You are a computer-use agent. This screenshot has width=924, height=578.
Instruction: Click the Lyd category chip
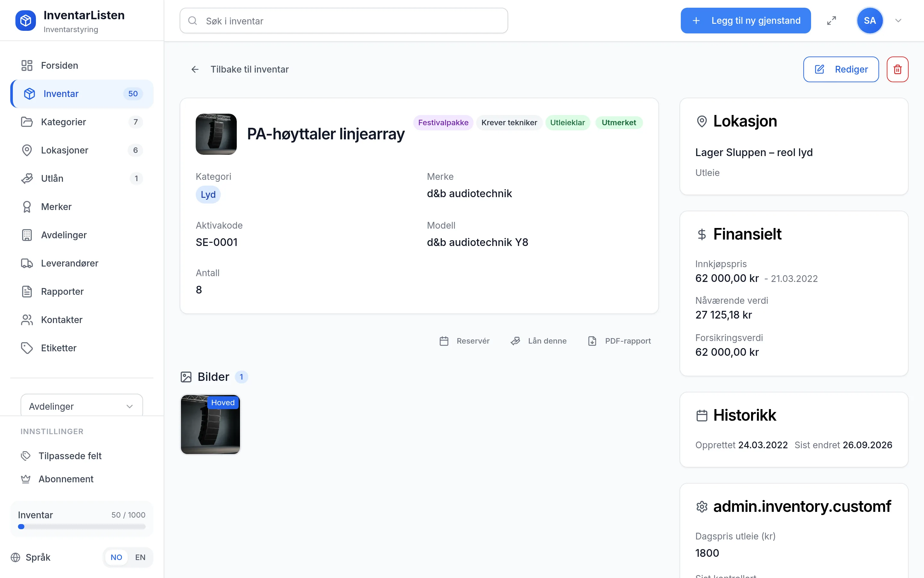(x=208, y=195)
